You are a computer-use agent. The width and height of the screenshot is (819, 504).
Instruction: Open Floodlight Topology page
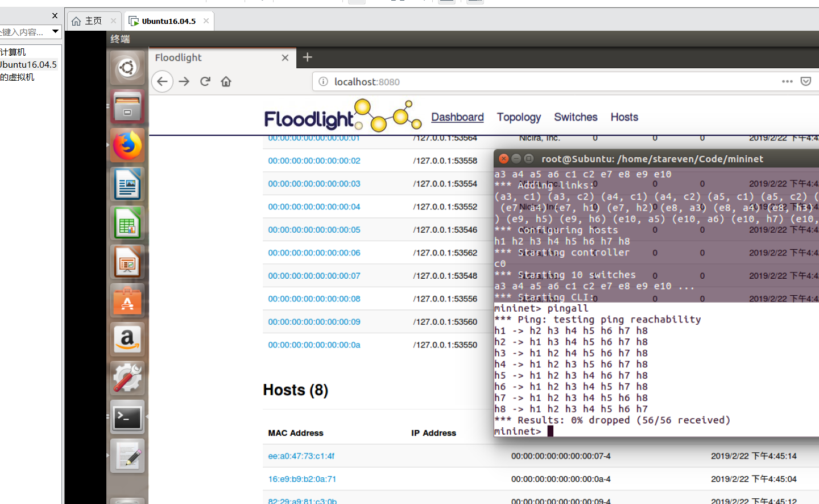(519, 117)
